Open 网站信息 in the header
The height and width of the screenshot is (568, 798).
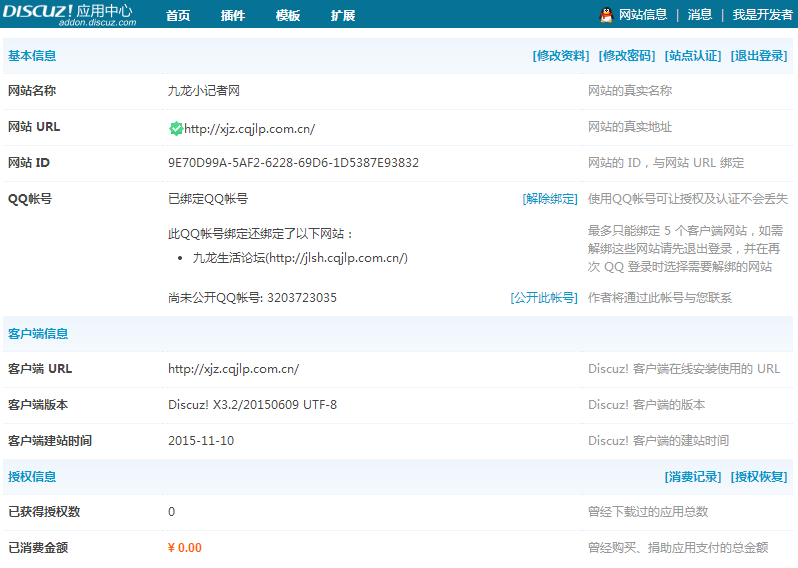click(643, 15)
